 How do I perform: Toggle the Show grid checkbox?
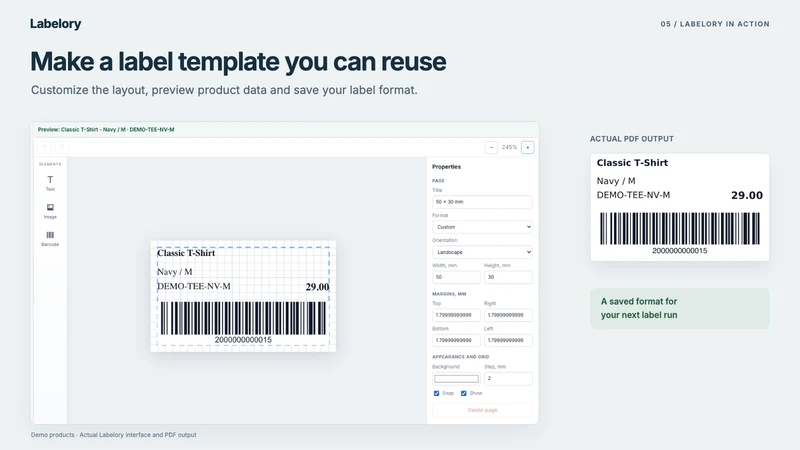(x=464, y=393)
